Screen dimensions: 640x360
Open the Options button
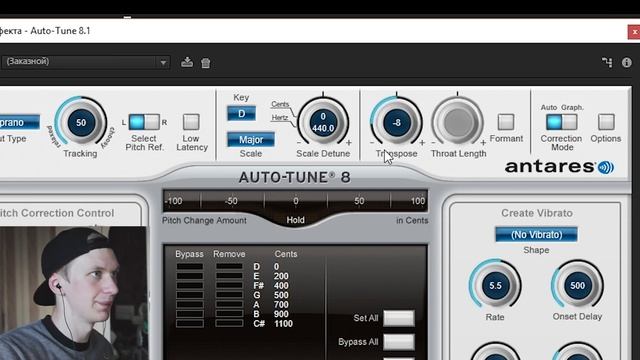[x=606, y=122]
